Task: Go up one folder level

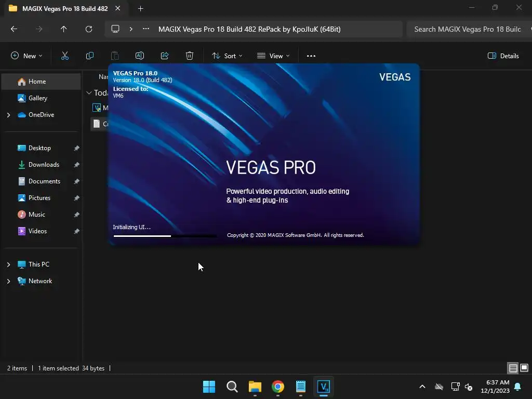Action: click(64, 29)
